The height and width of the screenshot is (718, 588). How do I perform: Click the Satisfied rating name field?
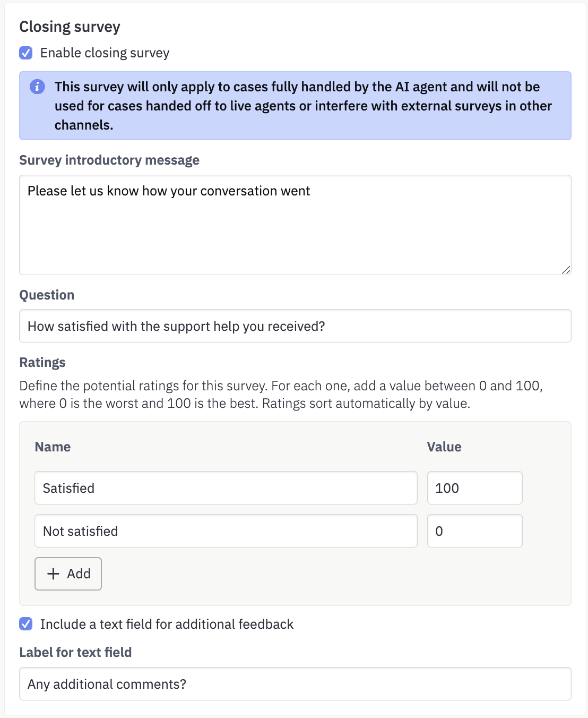(226, 488)
